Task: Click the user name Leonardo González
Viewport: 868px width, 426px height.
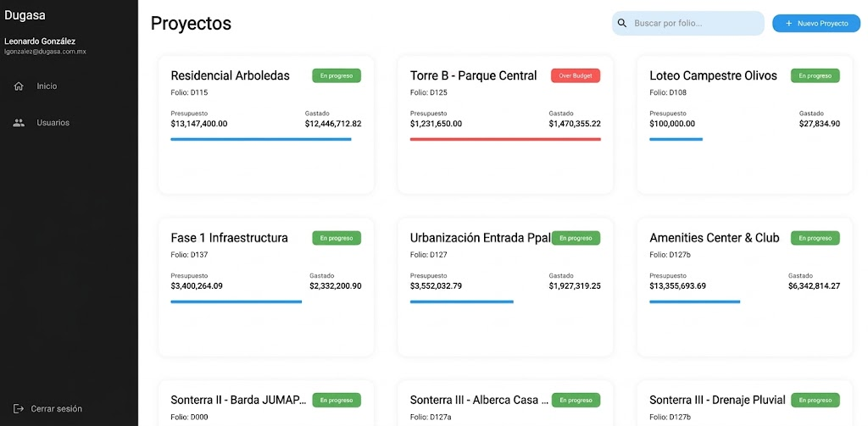Action: tap(40, 41)
